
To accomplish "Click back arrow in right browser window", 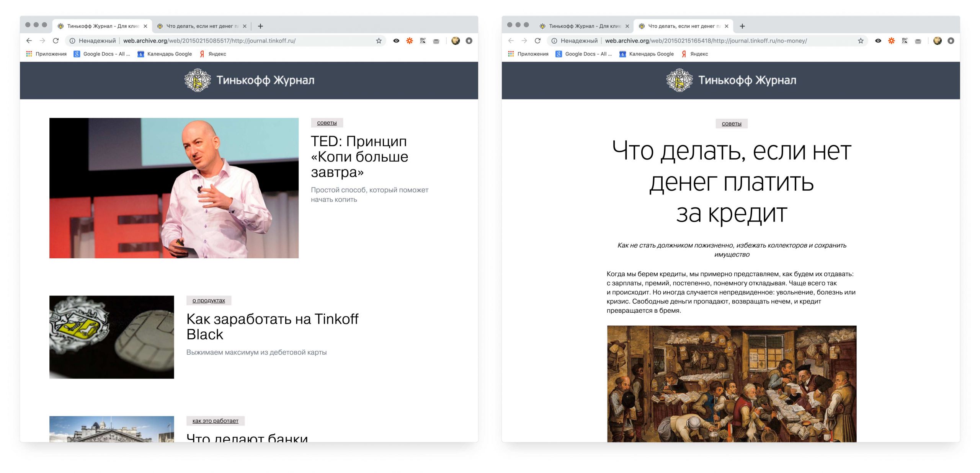I will (x=511, y=41).
